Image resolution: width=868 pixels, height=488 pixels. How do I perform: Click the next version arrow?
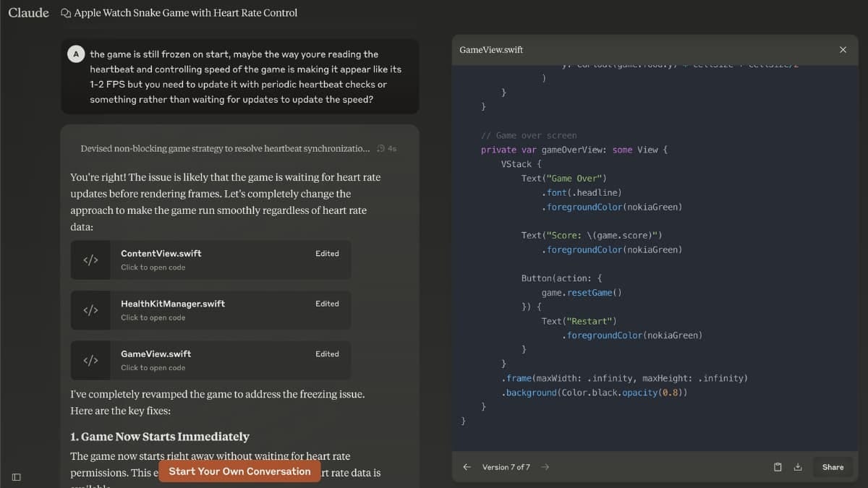(545, 467)
